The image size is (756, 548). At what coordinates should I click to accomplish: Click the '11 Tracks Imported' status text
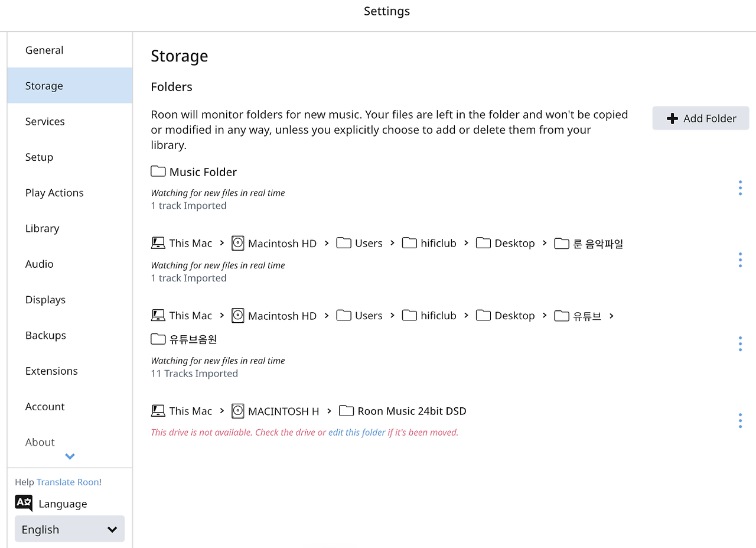click(x=194, y=374)
